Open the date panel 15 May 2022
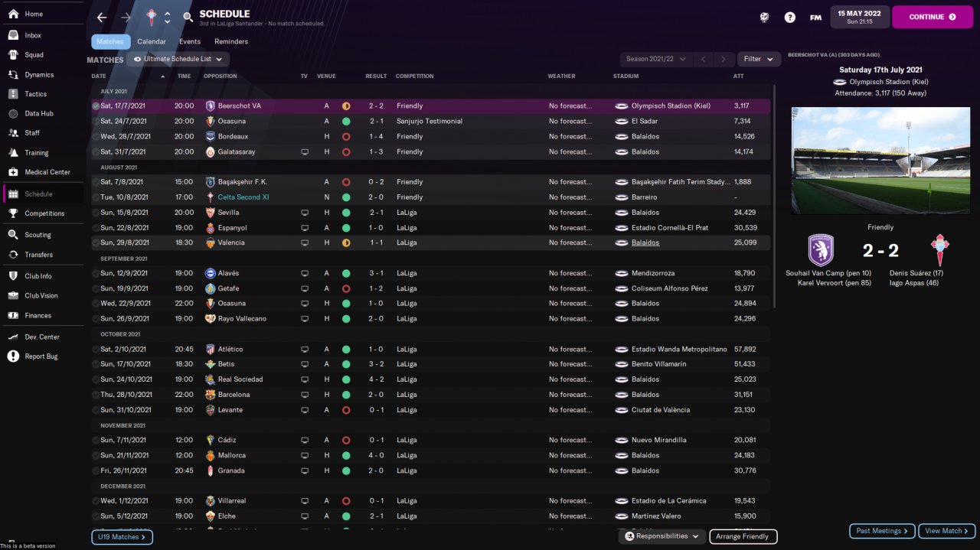This screenshot has width=980, height=550. pos(859,17)
